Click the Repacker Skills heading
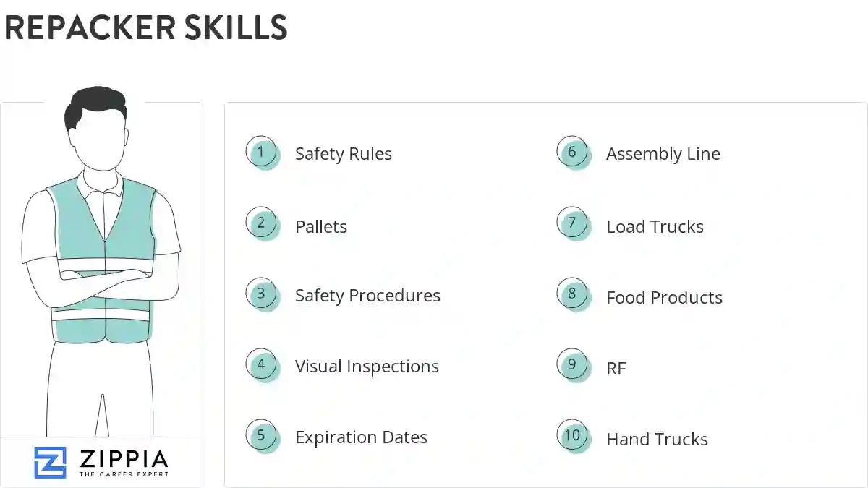The height and width of the screenshot is (488, 868). point(145,27)
